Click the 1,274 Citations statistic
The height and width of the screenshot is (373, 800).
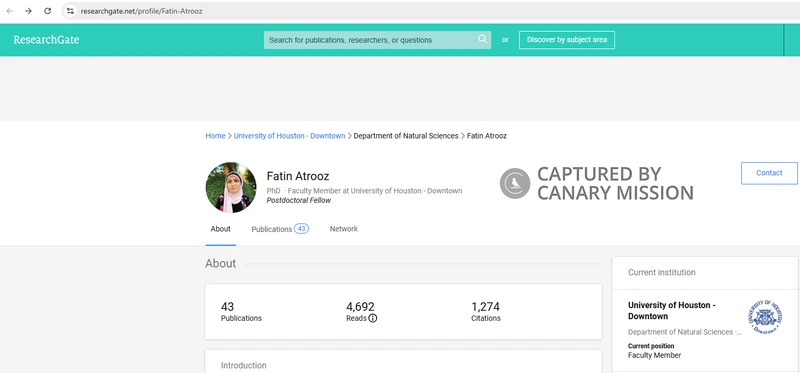click(486, 312)
